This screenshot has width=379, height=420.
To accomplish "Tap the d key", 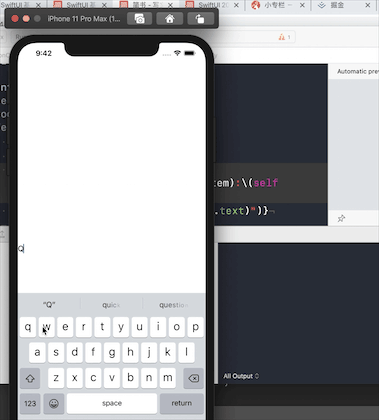I will click(75, 352).
